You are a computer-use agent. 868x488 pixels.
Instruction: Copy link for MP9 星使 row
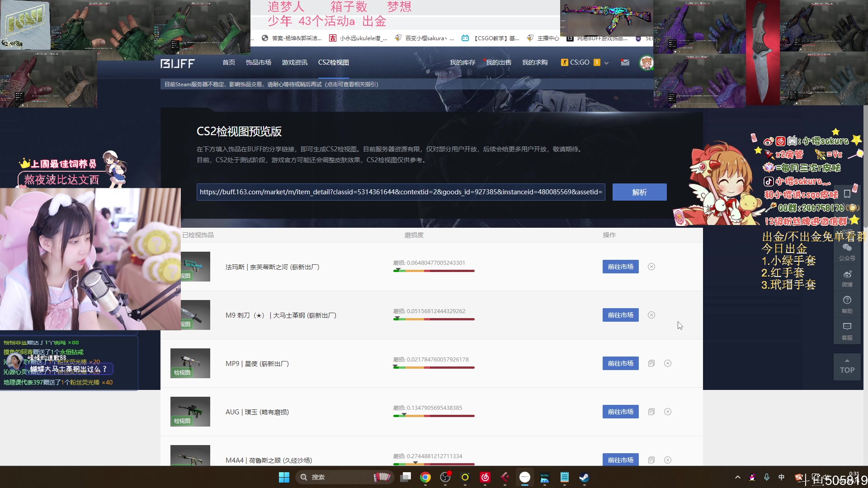(x=651, y=363)
